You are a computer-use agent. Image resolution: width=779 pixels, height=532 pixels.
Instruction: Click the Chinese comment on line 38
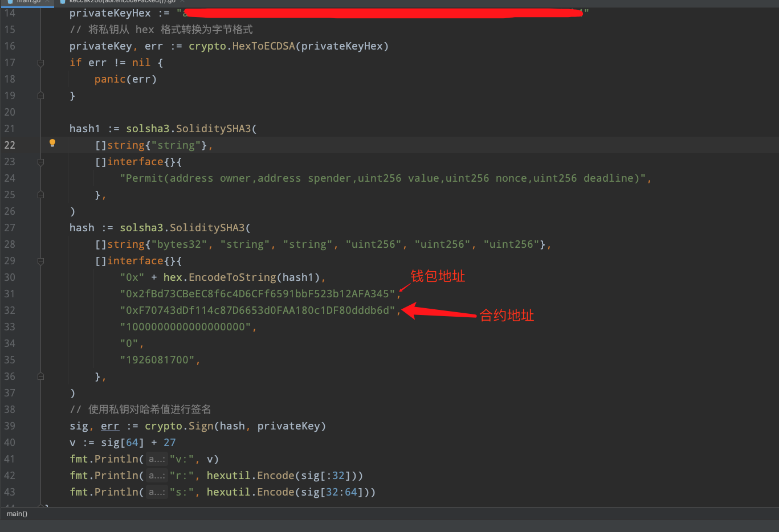140,410
